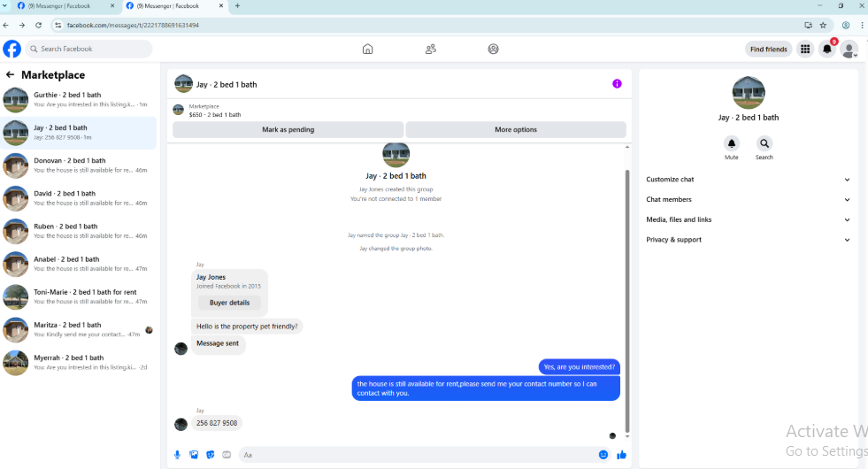The image size is (868, 469).
Task: Open conversation information purple icon
Action: point(617,83)
